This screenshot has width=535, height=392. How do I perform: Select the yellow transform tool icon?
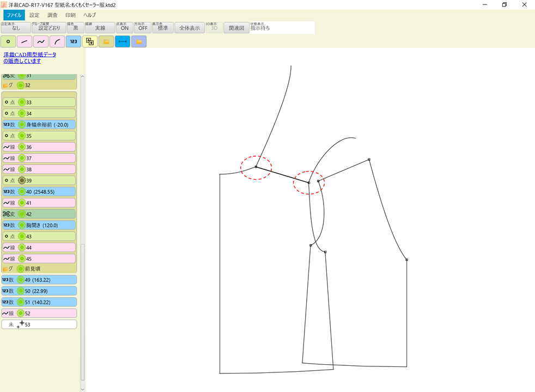coord(90,41)
